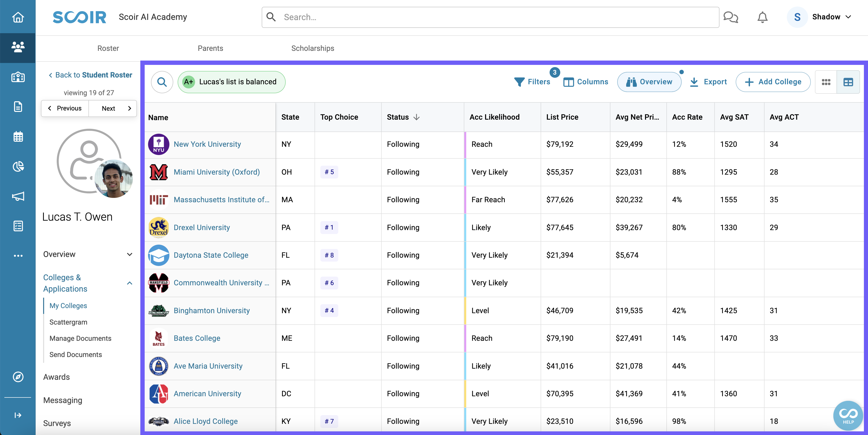Open the Columns chooser
Image resolution: width=868 pixels, height=435 pixels.
(586, 82)
